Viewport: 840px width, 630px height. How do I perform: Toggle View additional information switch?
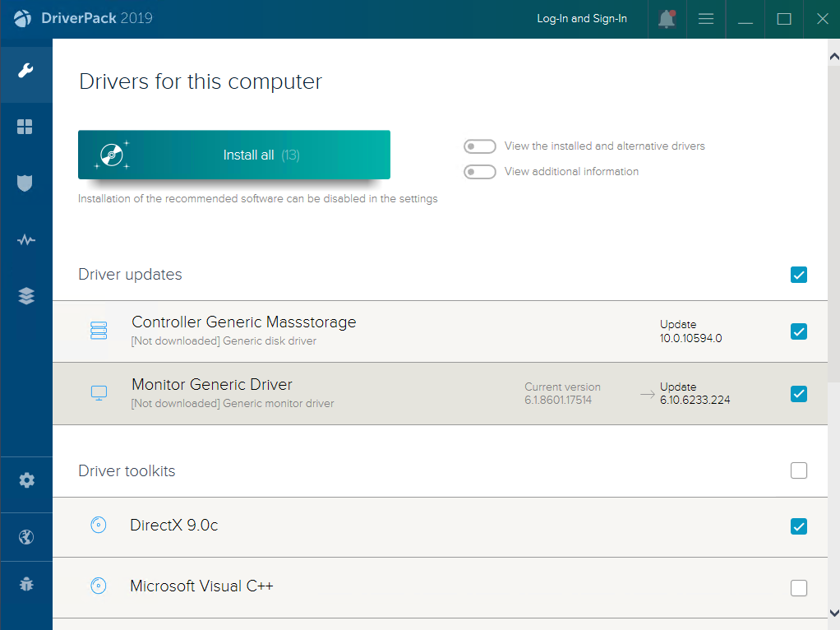pyautogui.click(x=479, y=172)
